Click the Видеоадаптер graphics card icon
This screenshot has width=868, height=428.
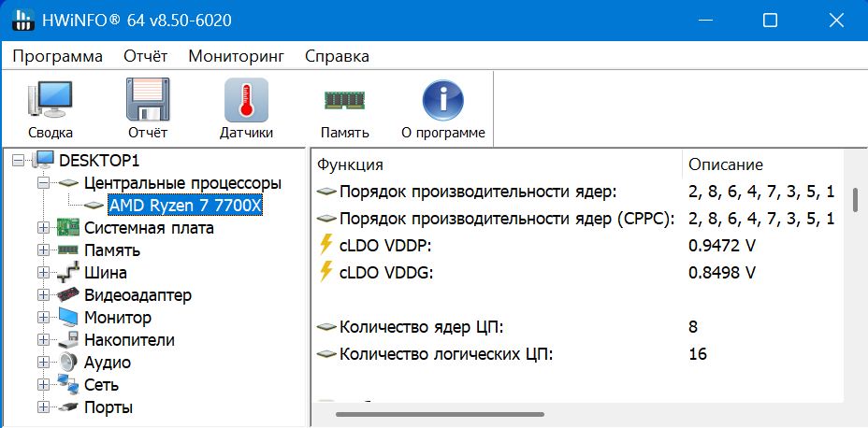(x=68, y=295)
